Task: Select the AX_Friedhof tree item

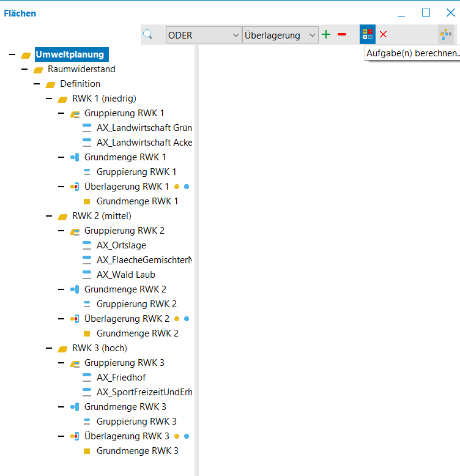Action: click(x=121, y=377)
